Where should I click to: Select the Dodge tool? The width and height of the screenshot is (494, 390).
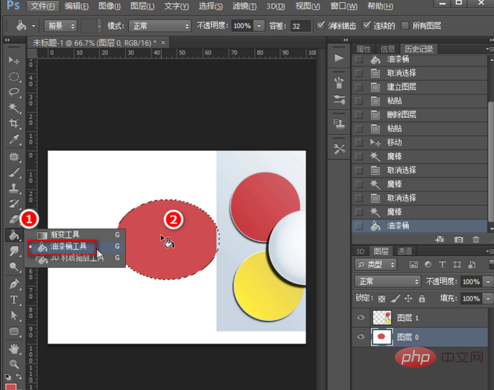point(14,267)
